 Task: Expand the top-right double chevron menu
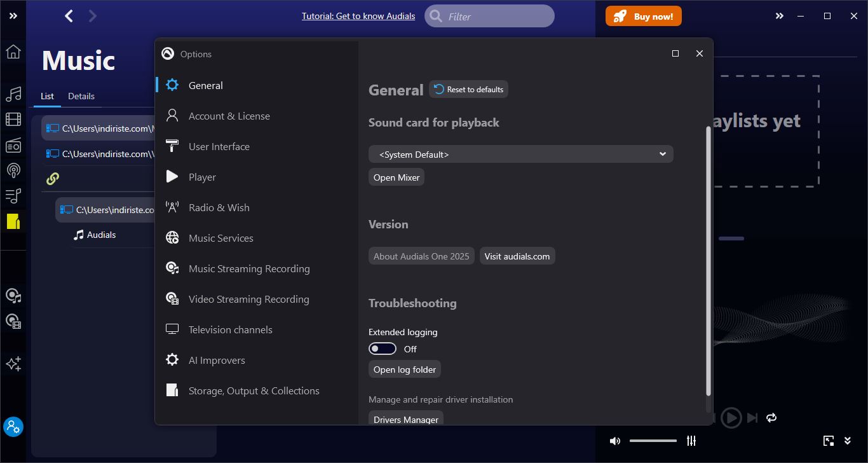pyautogui.click(x=780, y=16)
